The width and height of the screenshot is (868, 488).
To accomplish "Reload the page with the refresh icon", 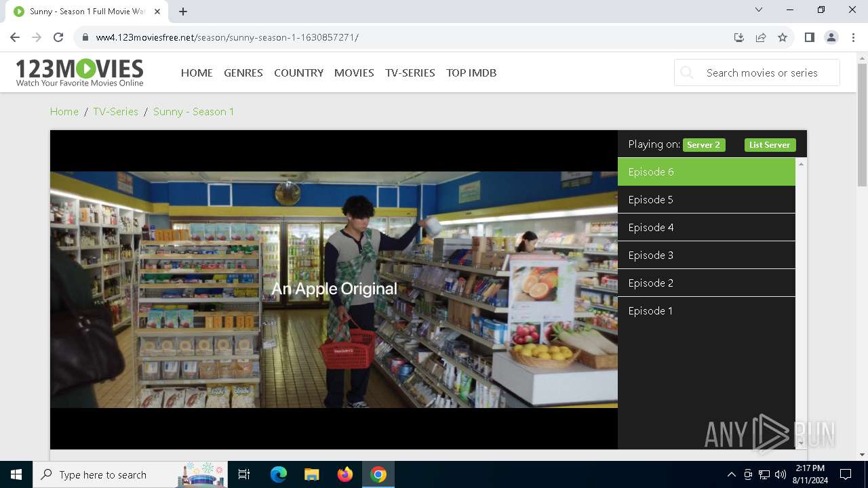I will [58, 37].
